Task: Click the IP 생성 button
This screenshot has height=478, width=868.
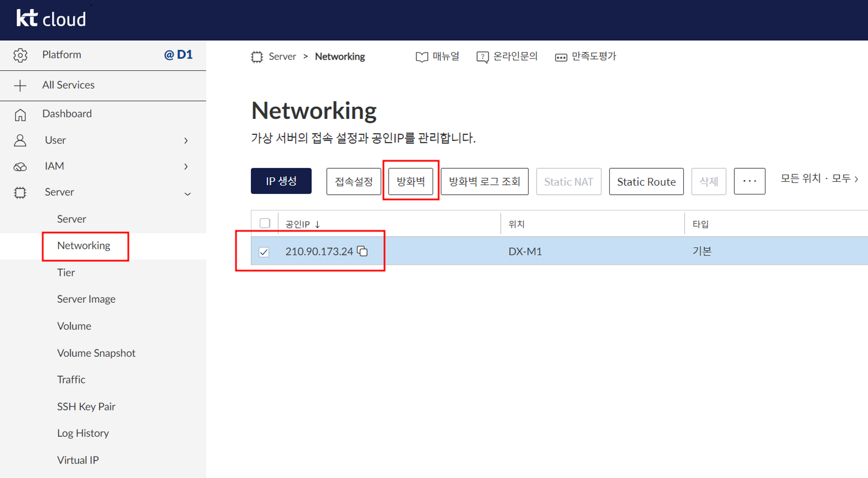Action: (281, 181)
